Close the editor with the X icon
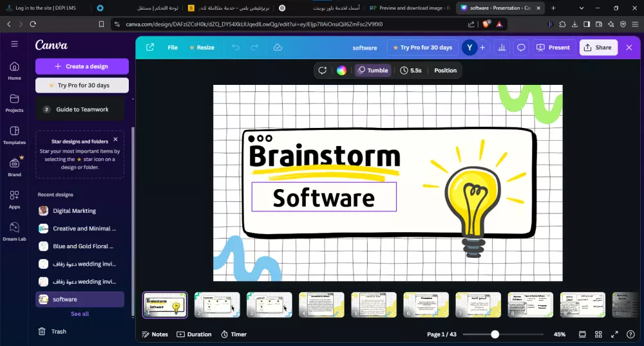The height and width of the screenshot is (346, 644). [629, 48]
